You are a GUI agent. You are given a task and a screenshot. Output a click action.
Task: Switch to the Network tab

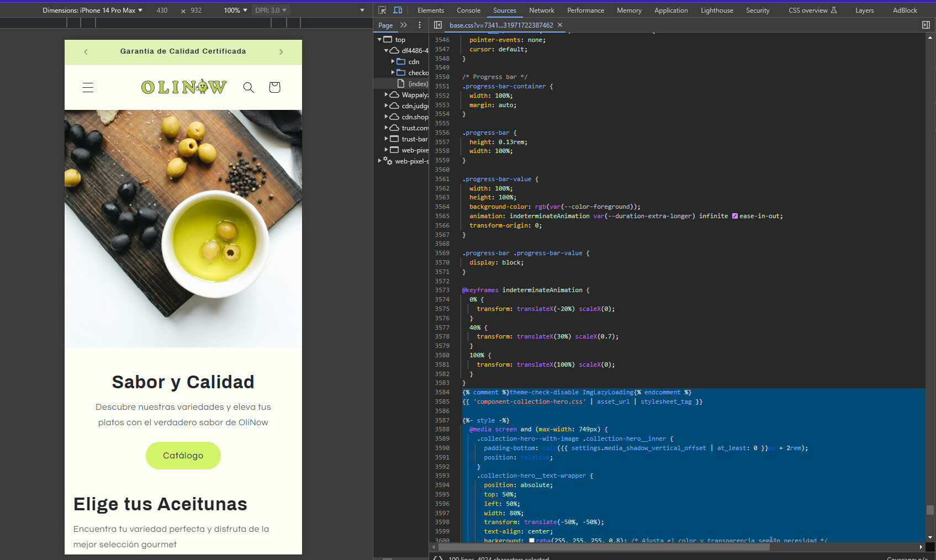coord(541,10)
